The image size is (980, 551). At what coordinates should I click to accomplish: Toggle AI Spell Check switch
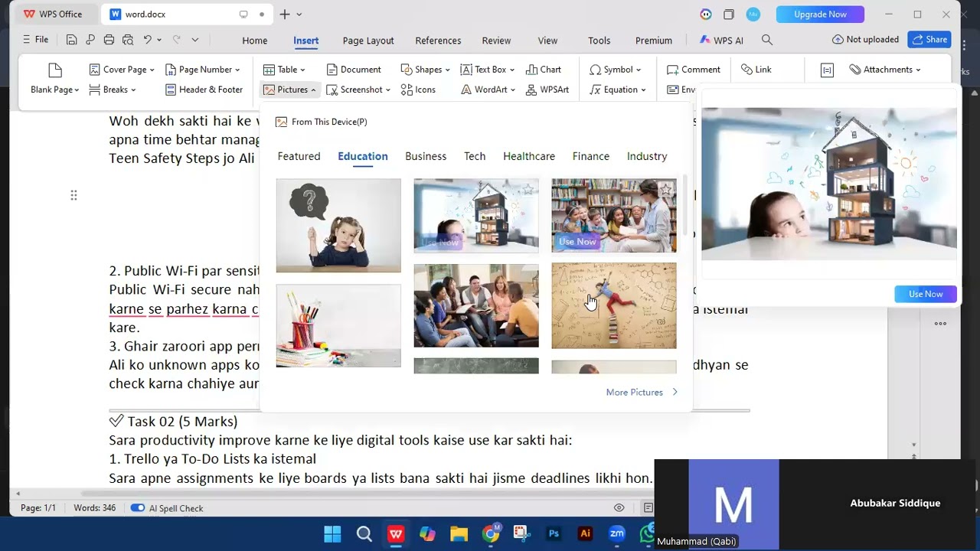tap(138, 508)
